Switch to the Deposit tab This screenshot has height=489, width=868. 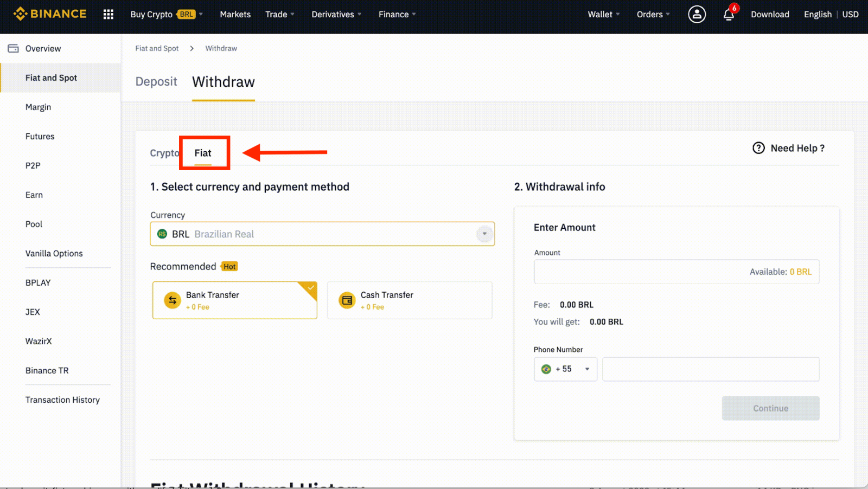[156, 81]
